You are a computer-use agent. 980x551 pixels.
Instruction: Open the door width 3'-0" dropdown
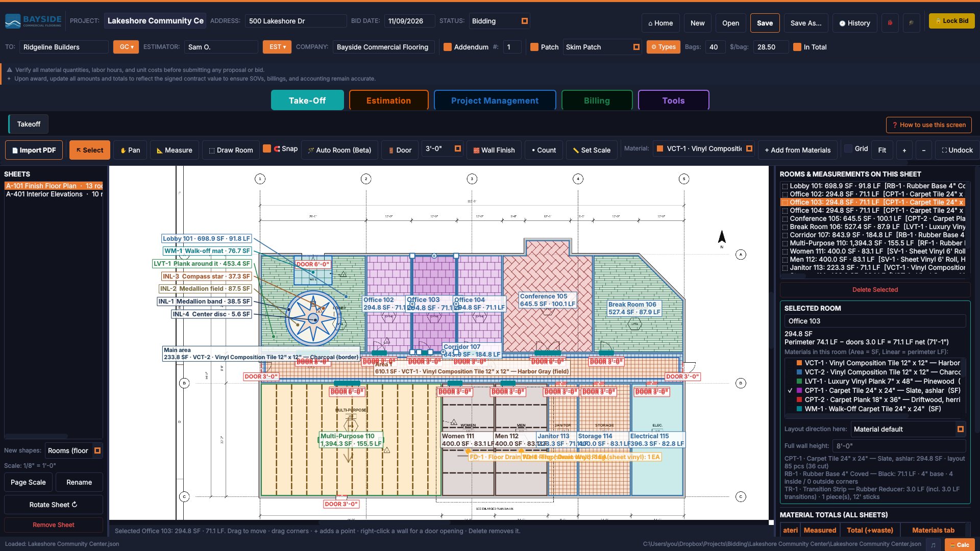443,148
